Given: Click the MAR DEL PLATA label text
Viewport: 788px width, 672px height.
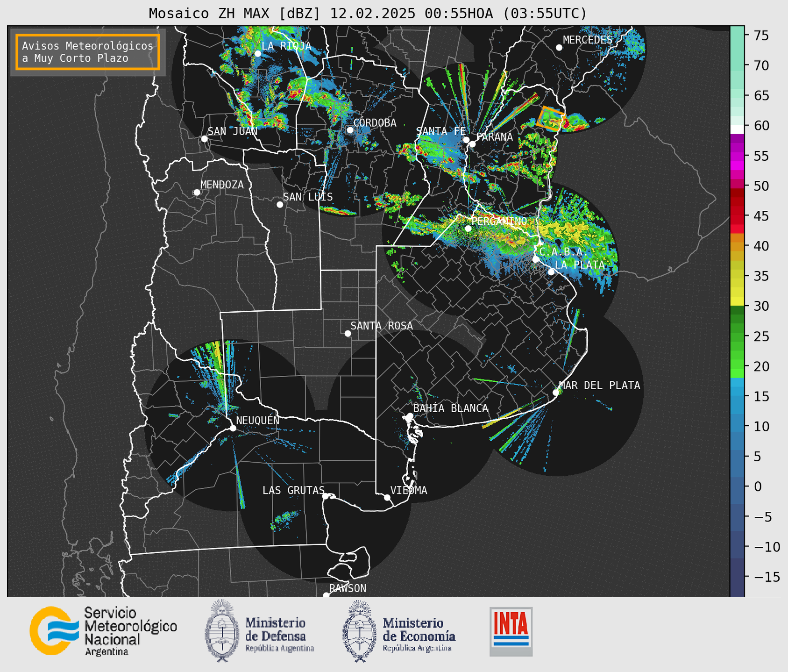Looking at the screenshot, I should (x=599, y=386).
